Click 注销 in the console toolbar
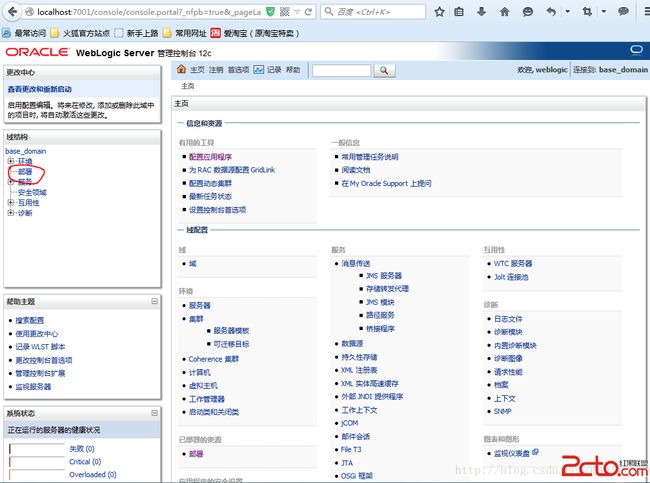This screenshot has height=483, width=650. (x=216, y=70)
